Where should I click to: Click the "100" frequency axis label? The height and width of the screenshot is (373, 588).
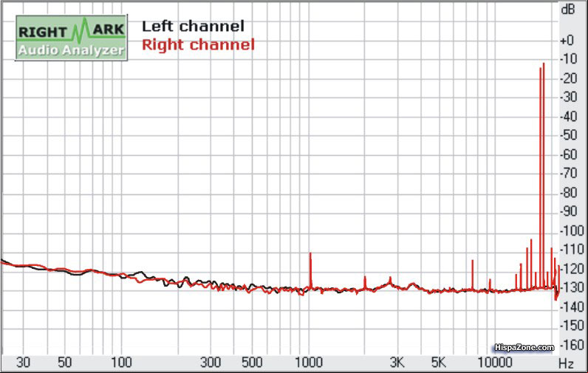(121, 363)
